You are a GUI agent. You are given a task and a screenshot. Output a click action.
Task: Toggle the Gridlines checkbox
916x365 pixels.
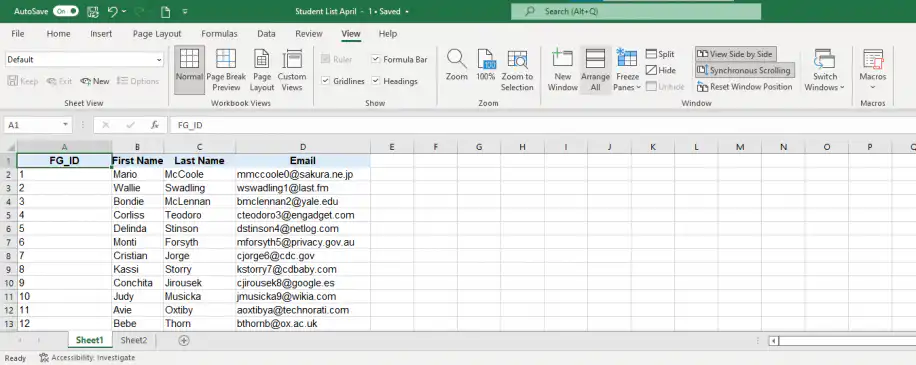[325, 81]
